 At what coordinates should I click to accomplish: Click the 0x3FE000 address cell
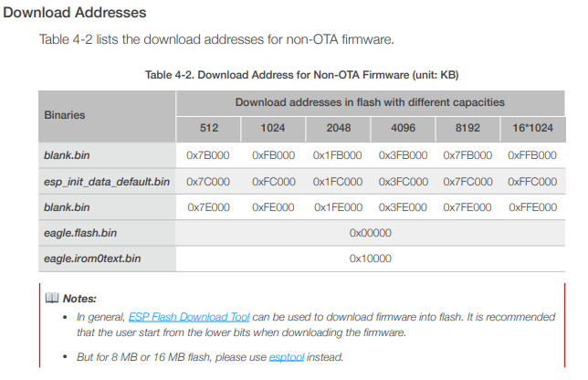pyautogui.click(x=403, y=207)
